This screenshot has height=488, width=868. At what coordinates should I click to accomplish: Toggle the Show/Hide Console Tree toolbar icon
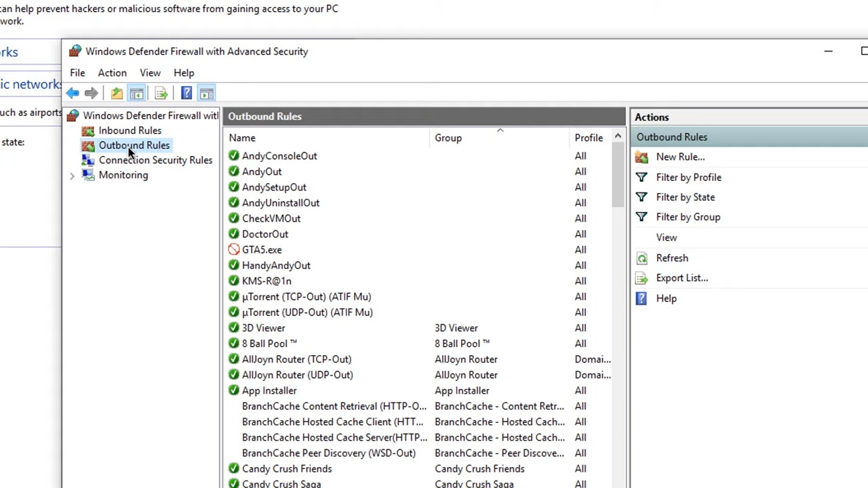coord(136,94)
